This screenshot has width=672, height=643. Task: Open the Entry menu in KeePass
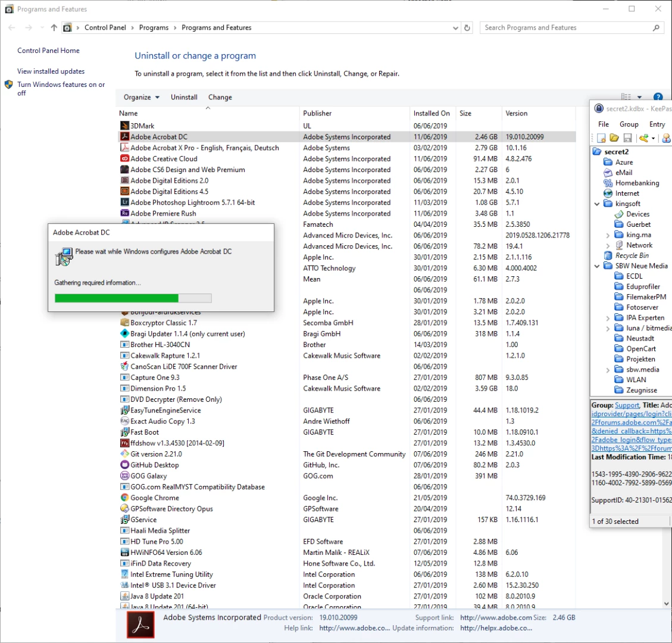(657, 124)
